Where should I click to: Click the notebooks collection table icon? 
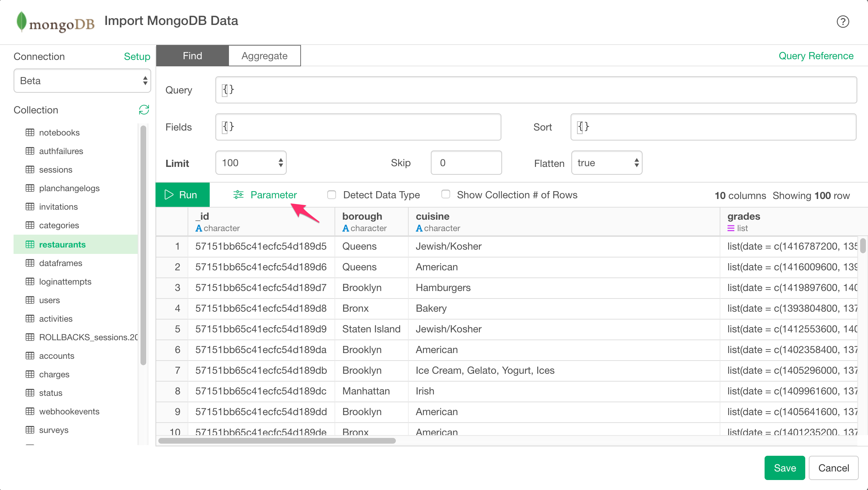(30, 132)
